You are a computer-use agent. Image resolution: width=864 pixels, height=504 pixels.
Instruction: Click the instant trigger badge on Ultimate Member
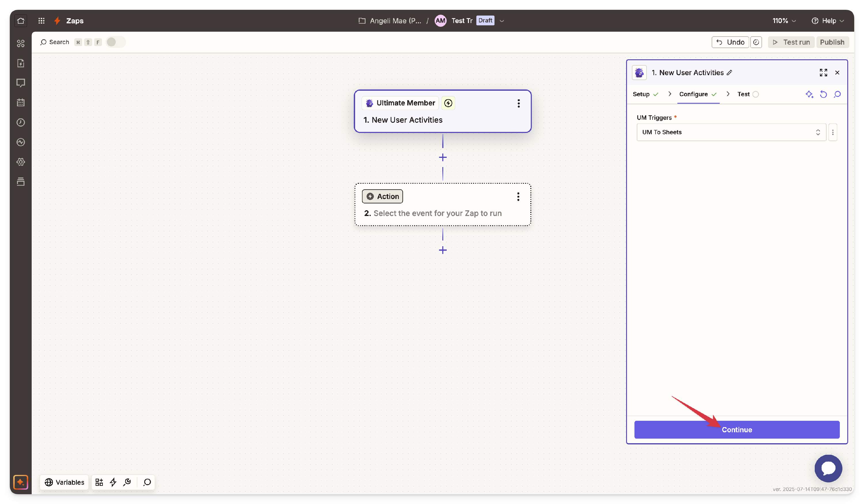pos(448,103)
